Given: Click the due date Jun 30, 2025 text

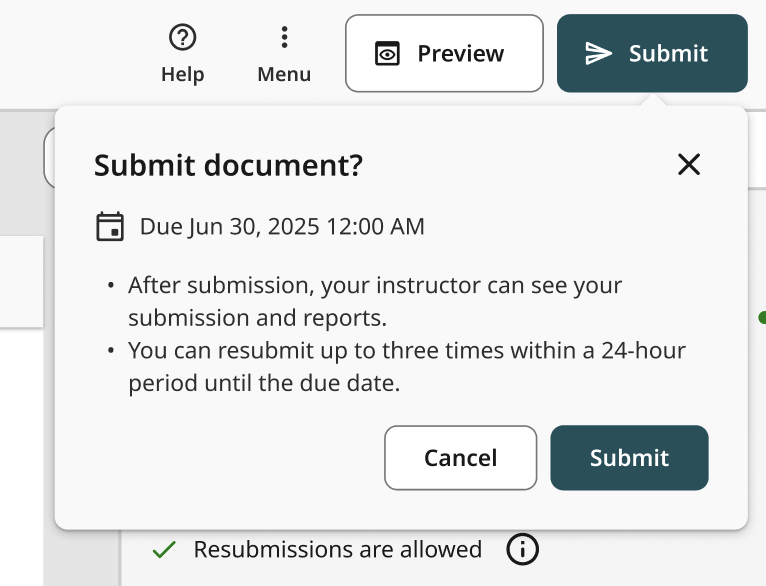Looking at the screenshot, I should [x=282, y=227].
